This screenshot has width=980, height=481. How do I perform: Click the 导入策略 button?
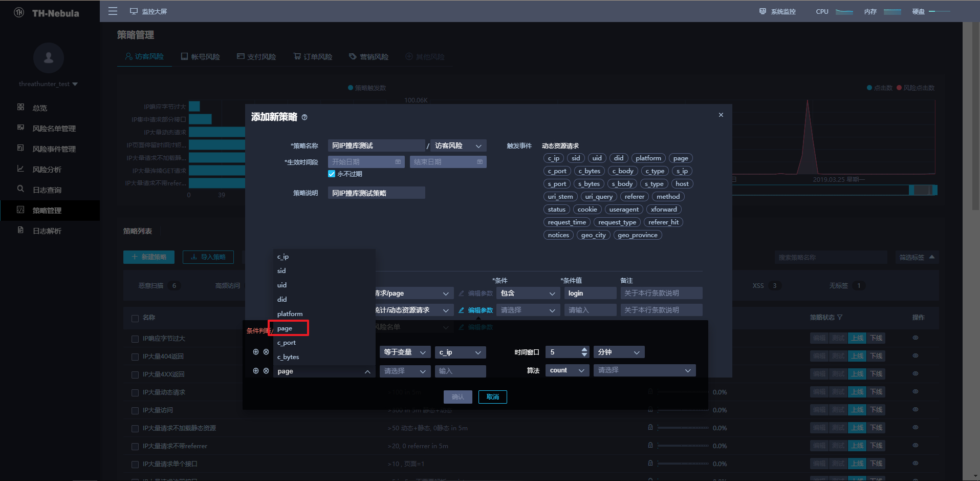208,257
